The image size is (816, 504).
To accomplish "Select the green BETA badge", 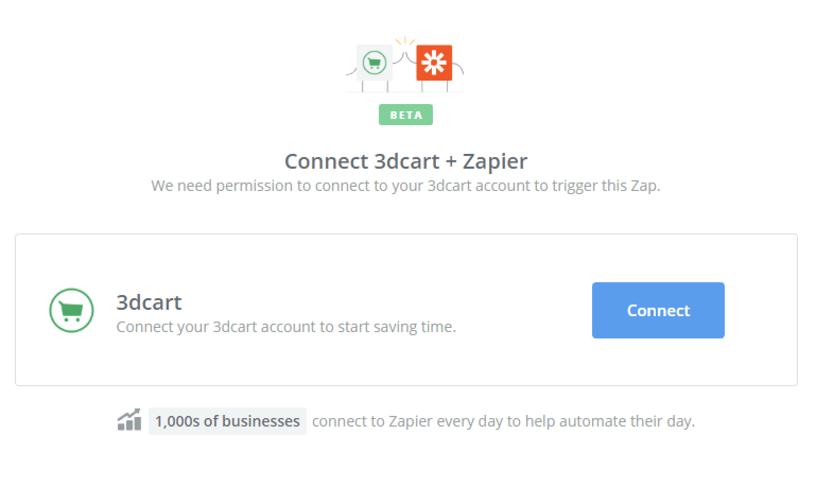I will click(406, 115).
